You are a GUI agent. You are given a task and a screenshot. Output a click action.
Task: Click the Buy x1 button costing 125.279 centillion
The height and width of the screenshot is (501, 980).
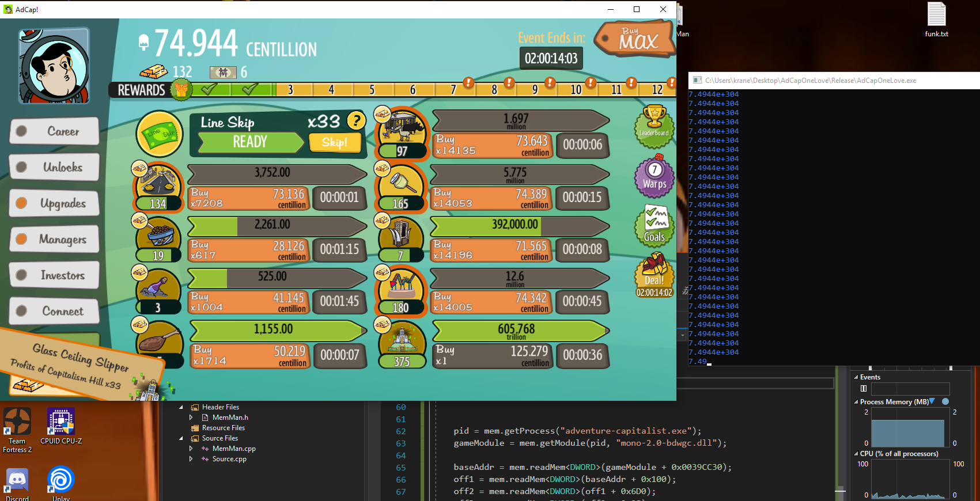pos(492,355)
